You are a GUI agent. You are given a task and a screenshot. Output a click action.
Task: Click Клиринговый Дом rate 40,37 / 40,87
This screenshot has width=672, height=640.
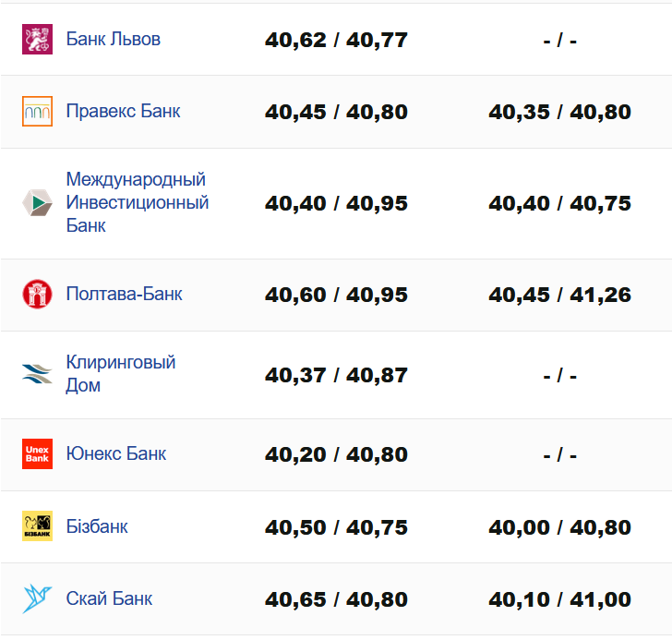336,376
